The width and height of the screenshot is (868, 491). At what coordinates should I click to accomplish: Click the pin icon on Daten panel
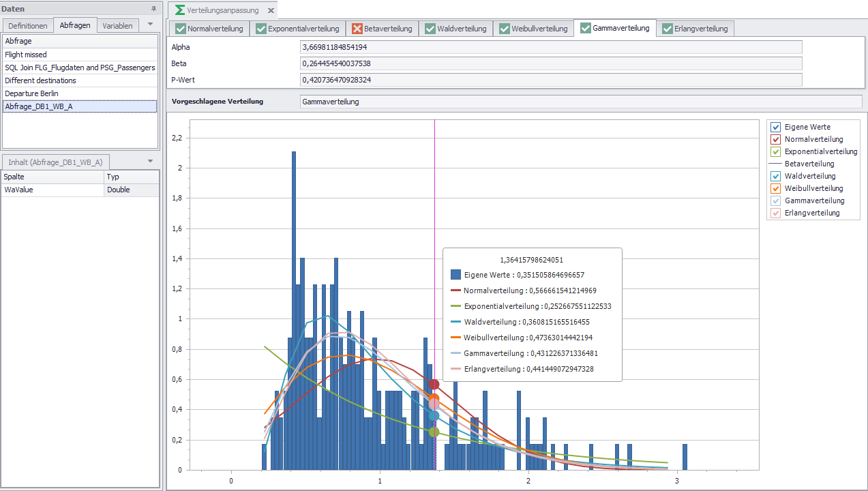coord(153,8)
